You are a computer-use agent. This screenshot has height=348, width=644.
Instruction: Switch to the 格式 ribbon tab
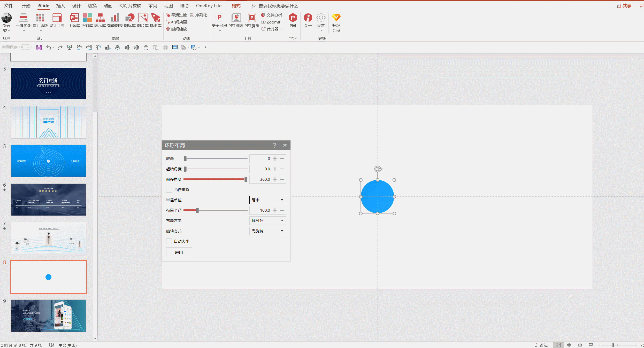click(236, 6)
